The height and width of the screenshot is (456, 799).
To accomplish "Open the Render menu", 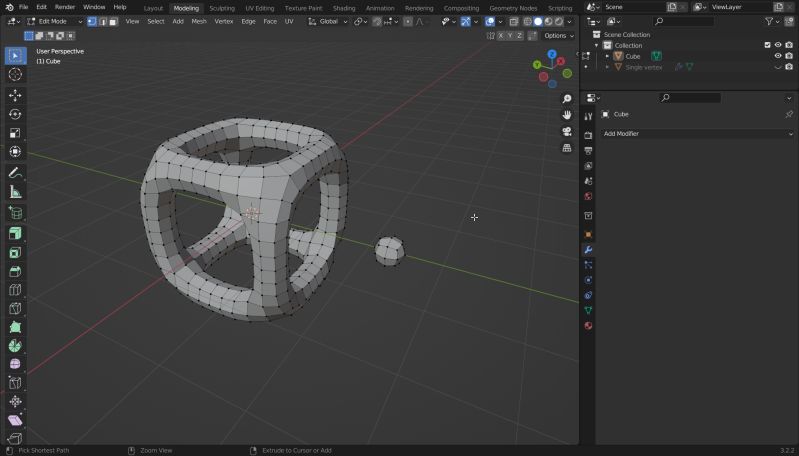I will pyautogui.click(x=65, y=7).
